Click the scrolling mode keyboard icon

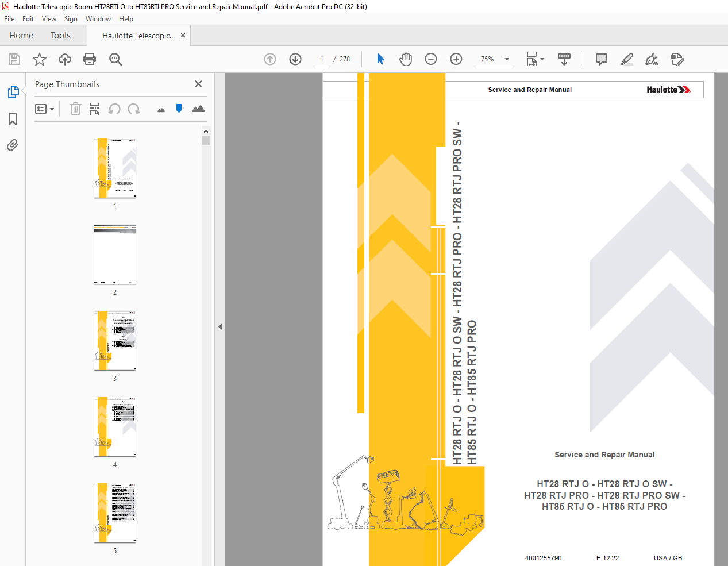(564, 59)
